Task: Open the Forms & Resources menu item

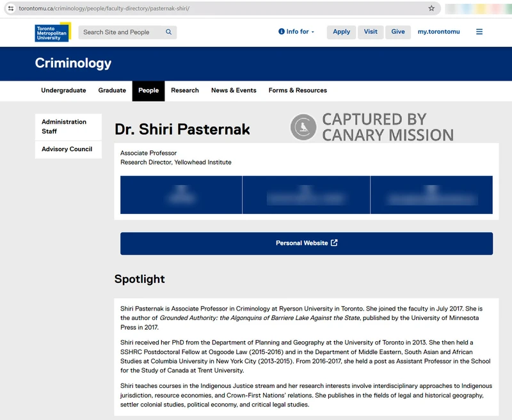Action: coord(298,90)
